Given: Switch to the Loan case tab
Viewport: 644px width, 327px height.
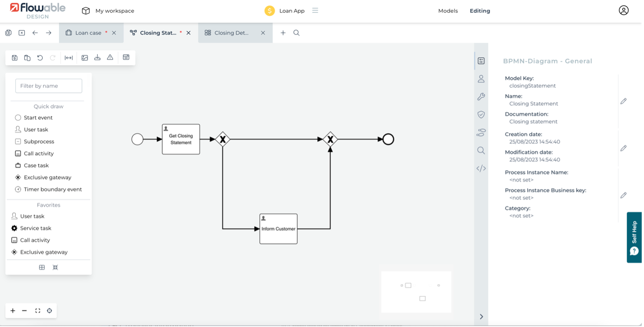Looking at the screenshot, I should pyautogui.click(x=87, y=33).
